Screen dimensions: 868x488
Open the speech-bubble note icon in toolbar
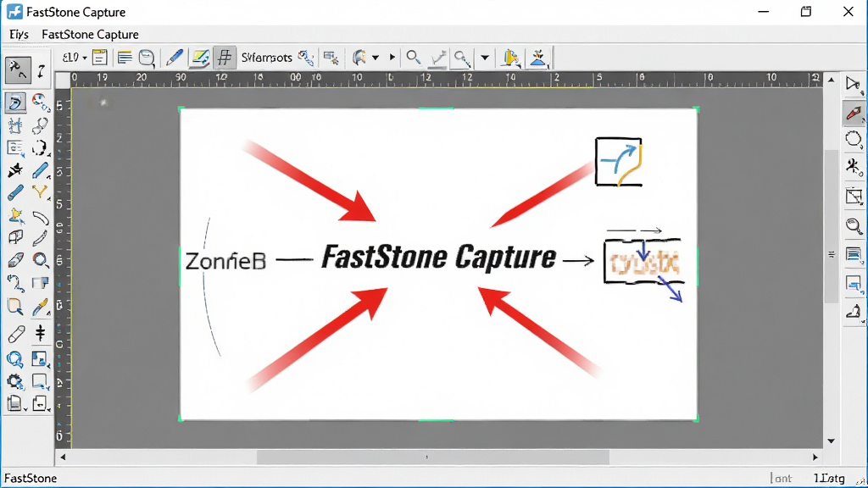(147, 58)
